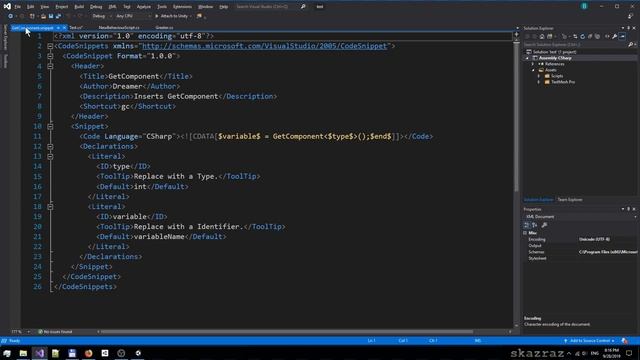
Task: Click the Save All toolbar icon
Action: tap(58, 16)
